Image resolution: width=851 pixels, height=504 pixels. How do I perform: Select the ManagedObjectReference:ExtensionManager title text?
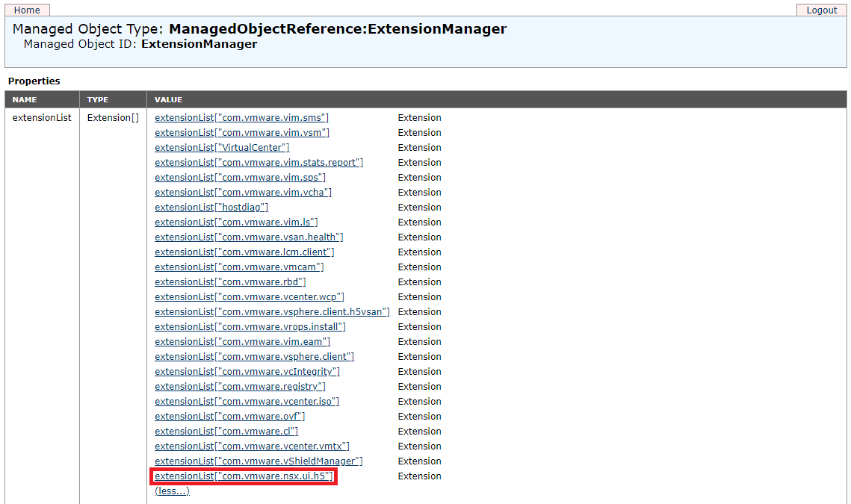click(338, 29)
